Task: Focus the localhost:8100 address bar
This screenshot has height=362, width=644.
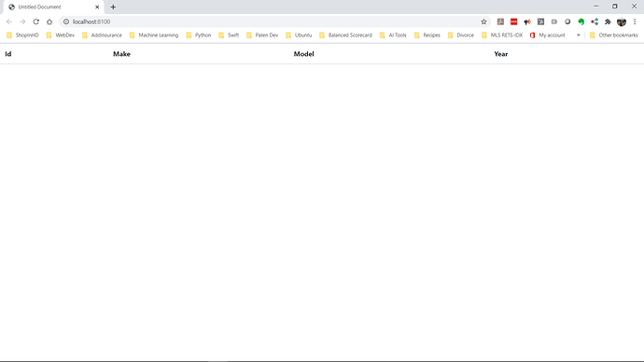Action: click(x=275, y=21)
